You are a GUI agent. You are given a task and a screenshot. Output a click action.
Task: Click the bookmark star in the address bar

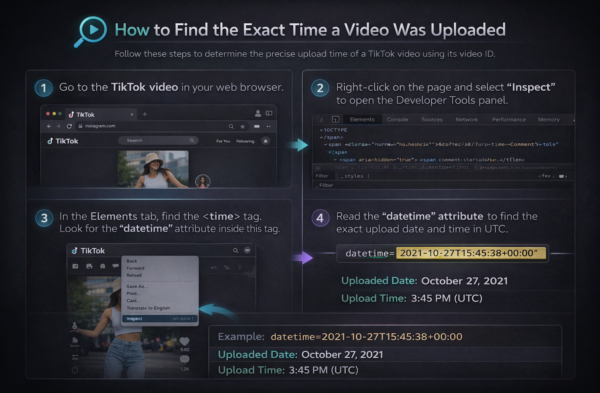coord(242,126)
